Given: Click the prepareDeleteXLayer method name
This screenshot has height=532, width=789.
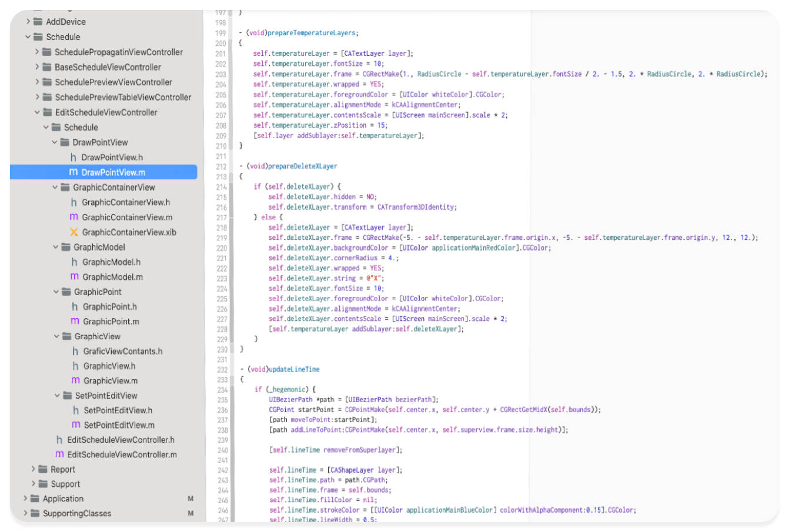Looking at the screenshot, I should coord(302,166).
